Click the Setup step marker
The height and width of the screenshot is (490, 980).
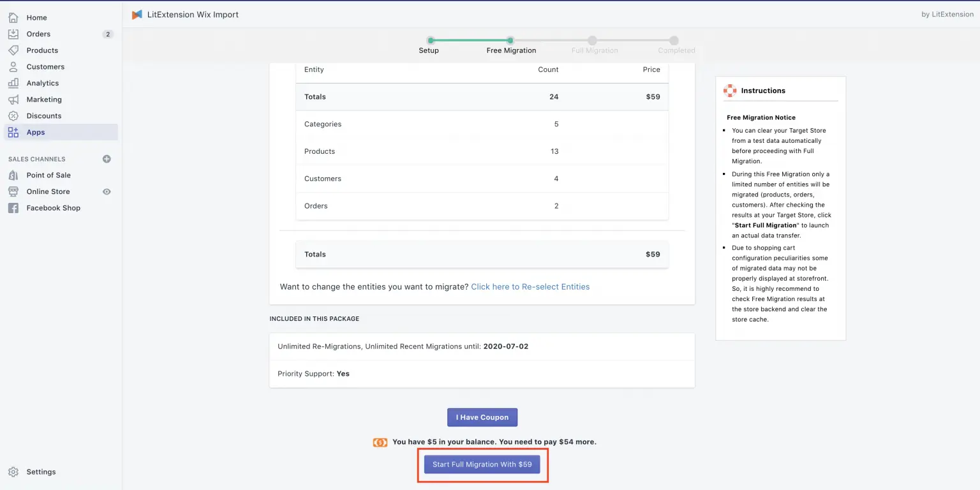tap(431, 40)
